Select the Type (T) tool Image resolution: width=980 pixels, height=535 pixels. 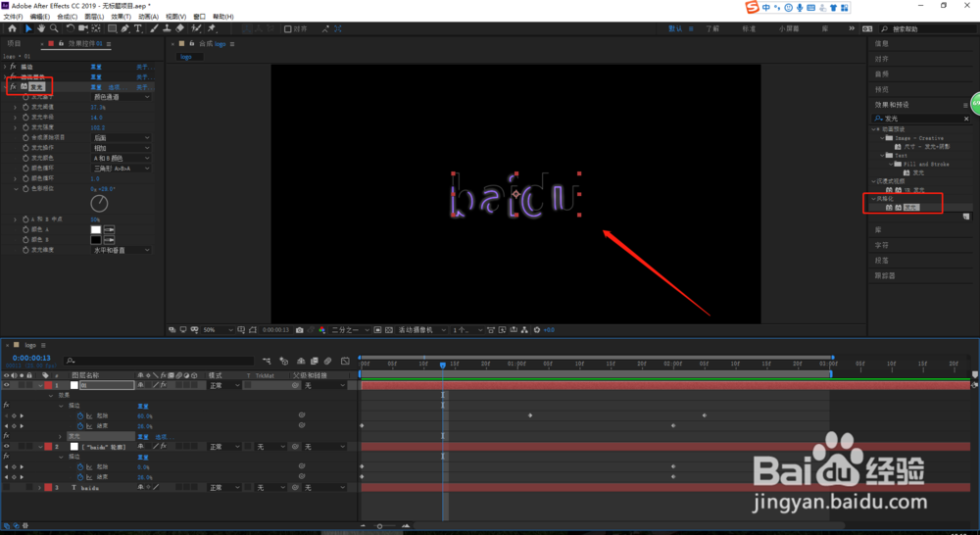coord(138,28)
